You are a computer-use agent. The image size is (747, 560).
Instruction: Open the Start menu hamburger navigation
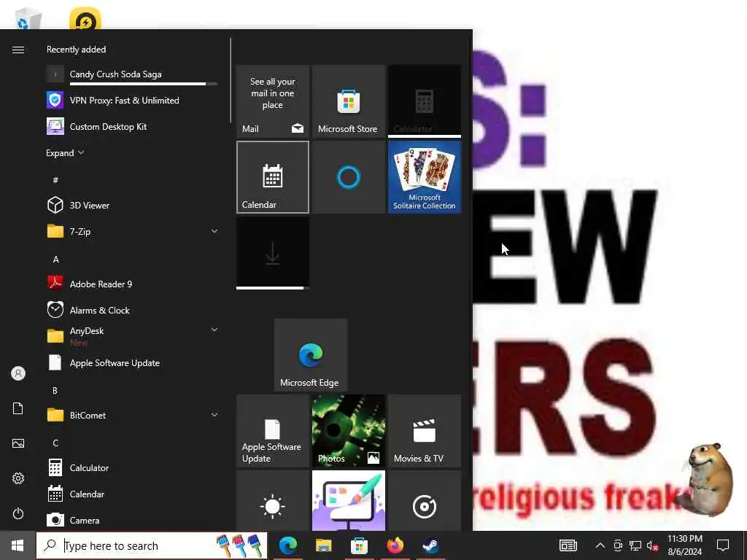coord(18,50)
